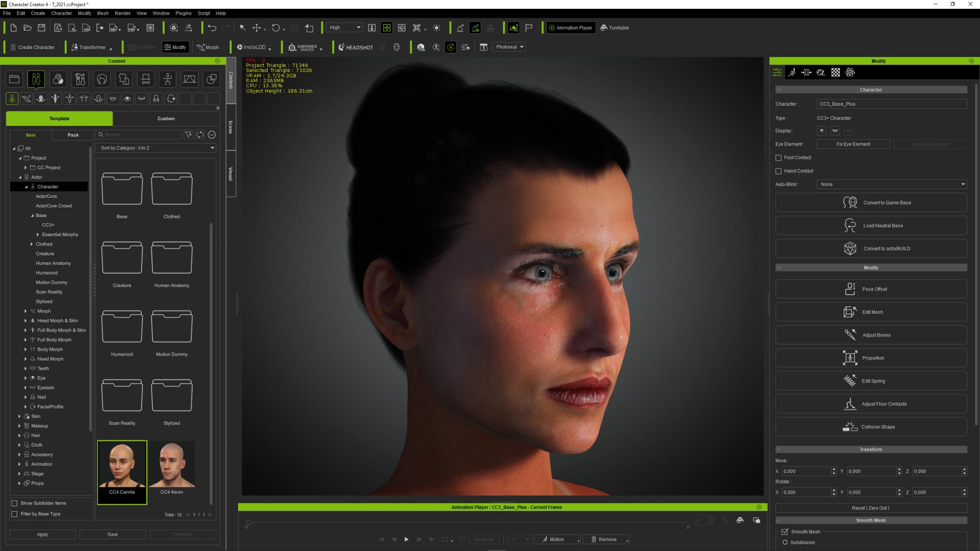
Task: Click the New Project icon in toolbar
Action: point(14,28)
